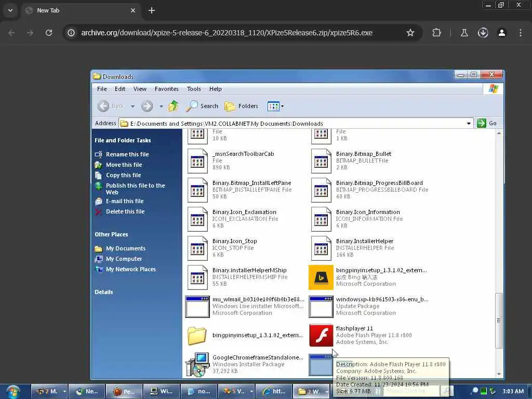The height and width of the screenshot is (399, 532).
Task: Click Rename this file
Action: [127, 154]
